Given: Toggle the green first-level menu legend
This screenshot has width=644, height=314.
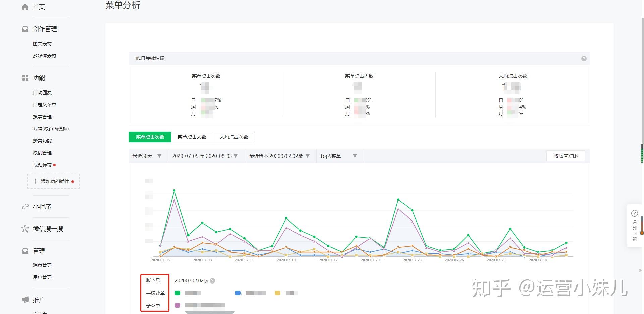Looking at the screenshot, I should click(178, 293).
